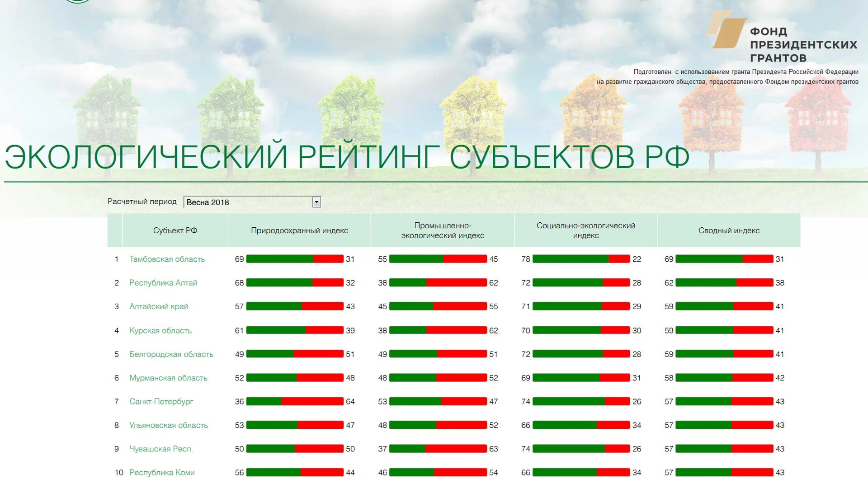The image size is (868, 488).
Task: Click Белгородская область Социально-экологический bar
Action: point(581,354)
